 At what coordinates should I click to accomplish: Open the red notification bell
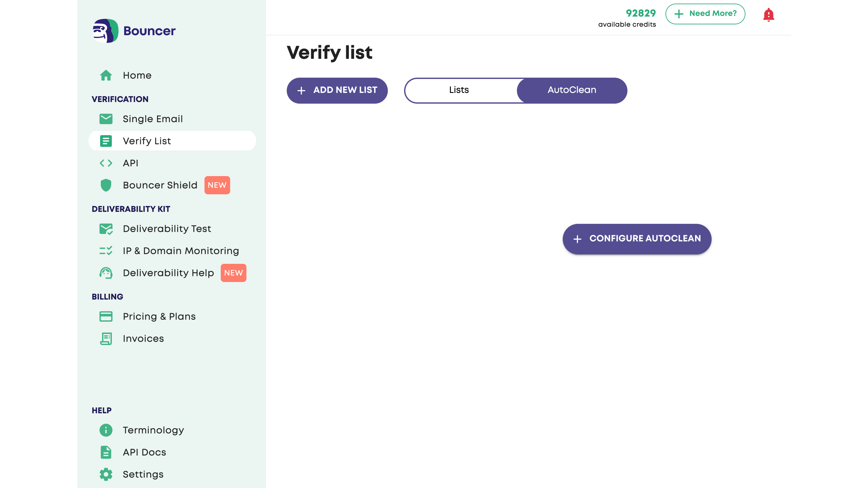click(768, 15)
